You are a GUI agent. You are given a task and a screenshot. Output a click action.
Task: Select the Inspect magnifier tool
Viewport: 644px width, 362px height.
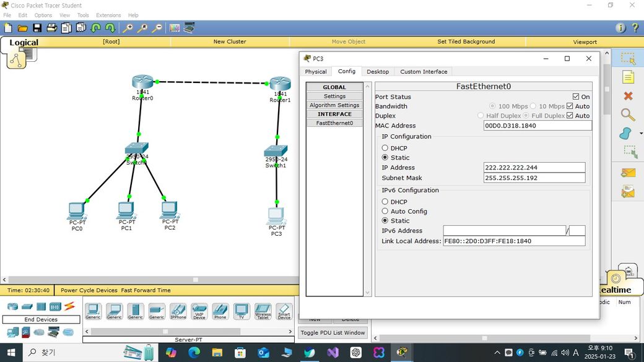click(628, 114)
